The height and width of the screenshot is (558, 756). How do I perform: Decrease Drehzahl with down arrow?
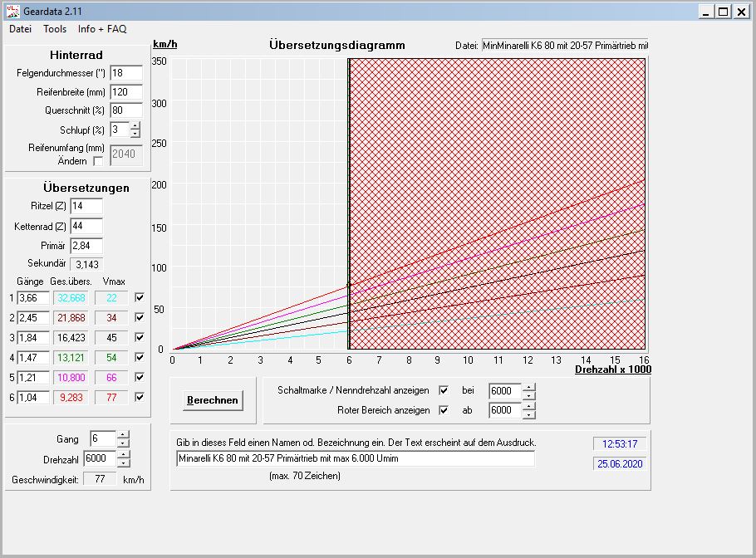point(123,463)
